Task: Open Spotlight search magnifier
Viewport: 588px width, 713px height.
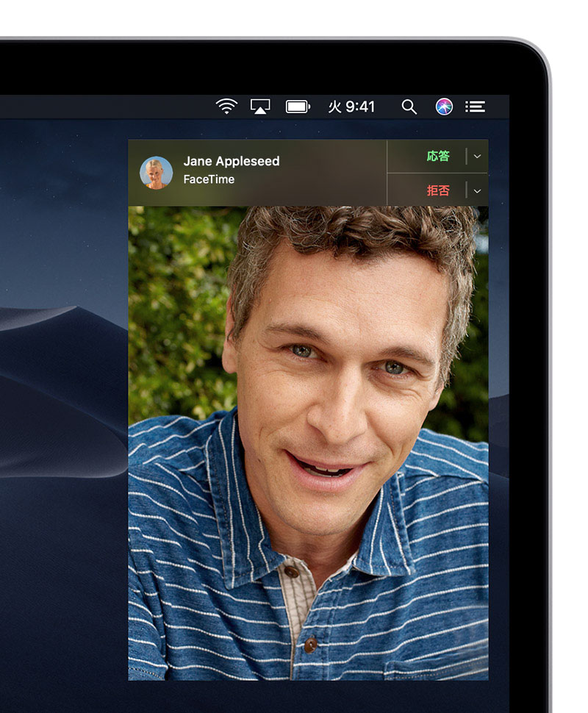Action: tap(409, 107)
